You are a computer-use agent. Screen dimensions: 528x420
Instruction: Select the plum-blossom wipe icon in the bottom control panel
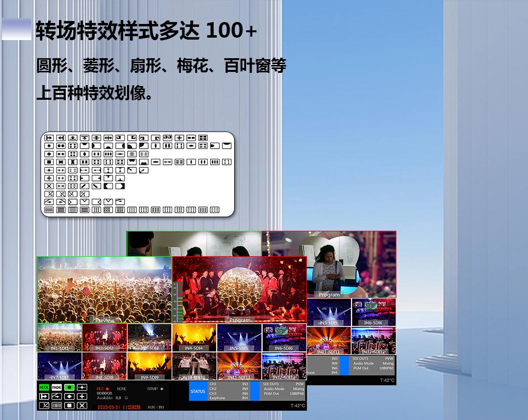[x=69, y=405]
